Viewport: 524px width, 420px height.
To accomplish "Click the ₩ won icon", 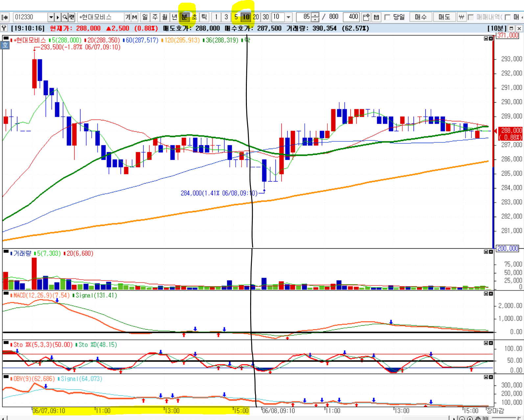I will (461, 17).
